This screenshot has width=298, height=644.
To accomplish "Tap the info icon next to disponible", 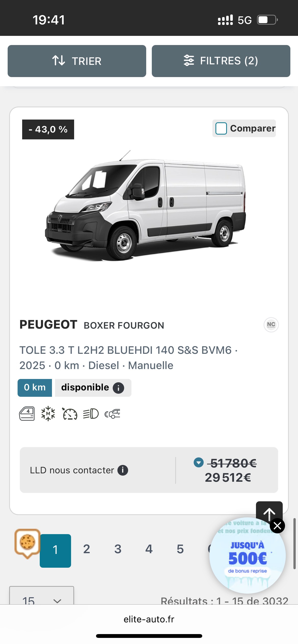I will pos(118,388).
